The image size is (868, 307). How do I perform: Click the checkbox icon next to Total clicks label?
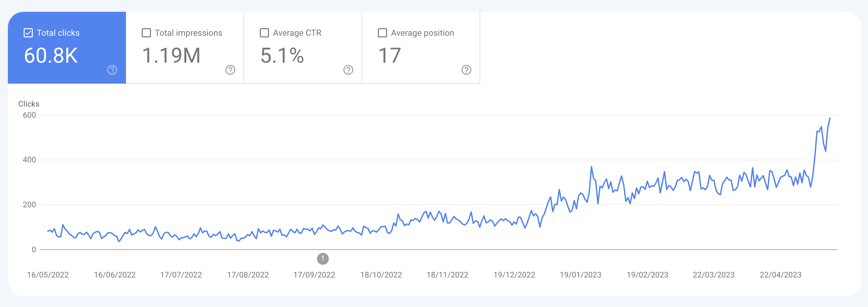(x=28, y=33)
